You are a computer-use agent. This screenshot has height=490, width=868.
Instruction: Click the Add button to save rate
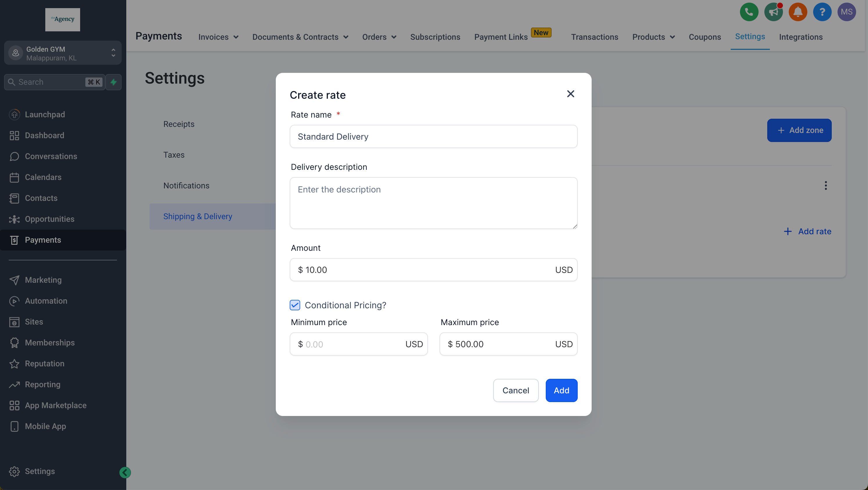561,390
